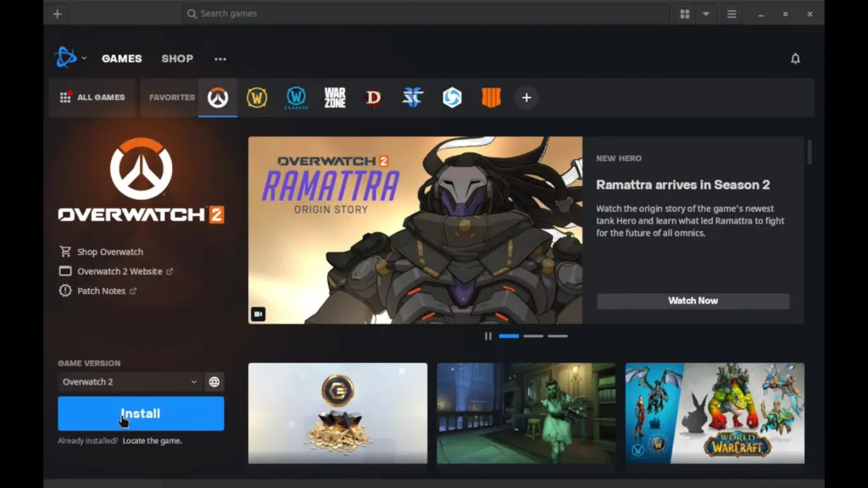Open Shop Overwatch link
868x488 pixels.
click(x=110, y=252)
